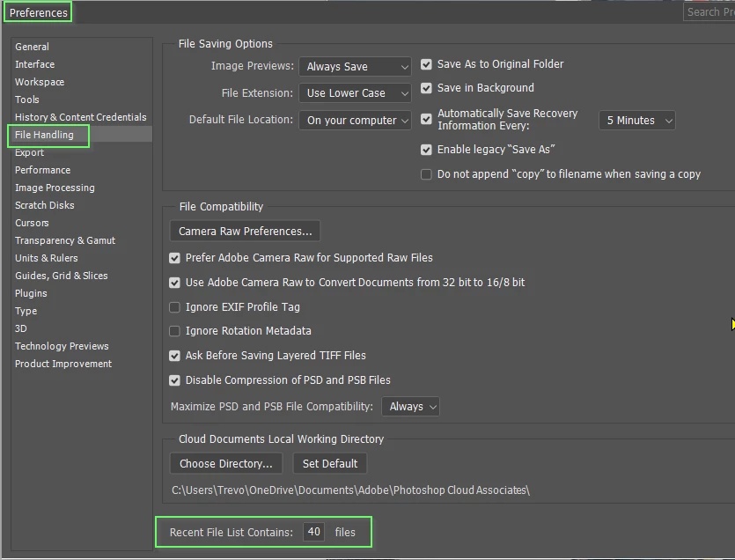Uncheck Use Adobe Camera Raw to Convert Documents
735x560 pixels.
pos(174,283)
